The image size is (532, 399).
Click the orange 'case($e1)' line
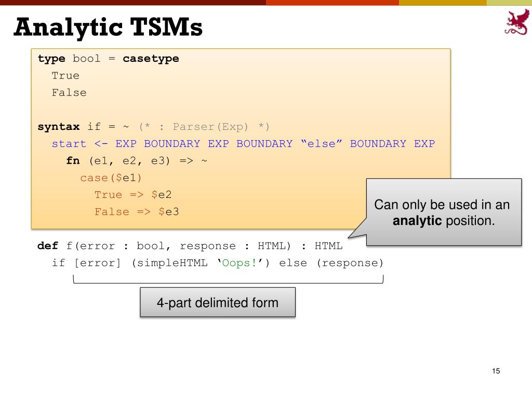[x=111, y=178]
